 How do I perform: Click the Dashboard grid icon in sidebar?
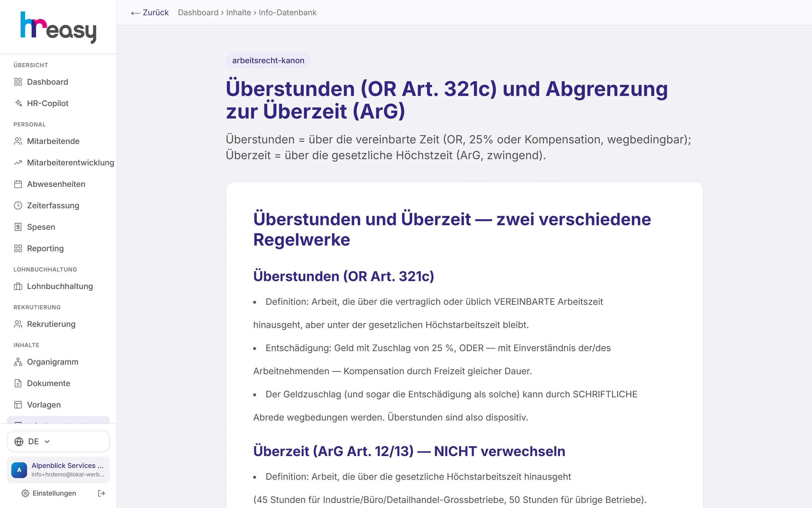click(x=18, y=82)
